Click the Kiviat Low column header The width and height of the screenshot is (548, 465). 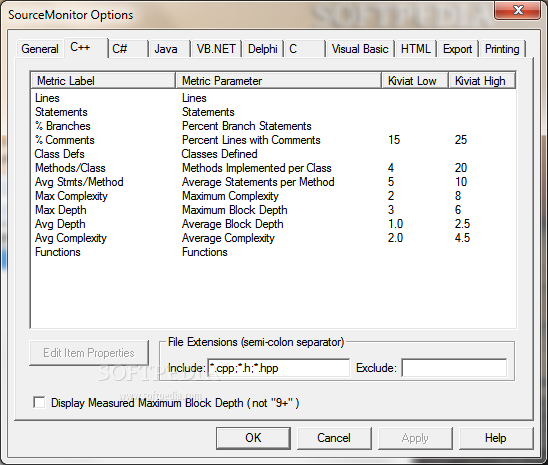[415, 81]
